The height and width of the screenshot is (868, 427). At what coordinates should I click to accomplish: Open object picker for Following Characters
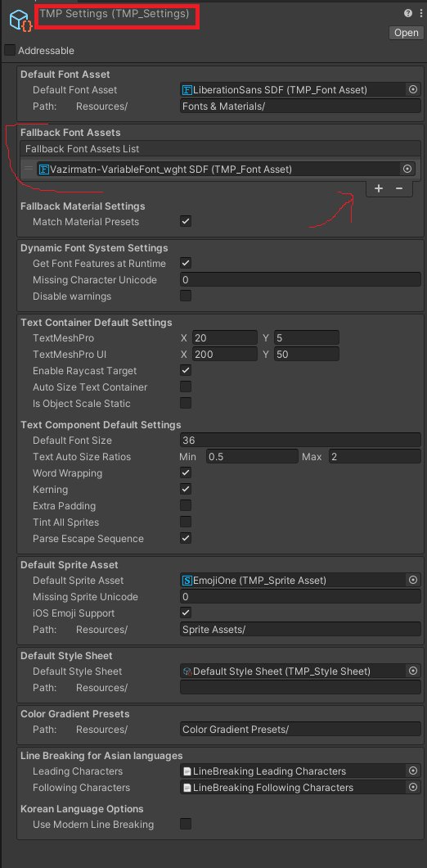(x=412, y=787)
